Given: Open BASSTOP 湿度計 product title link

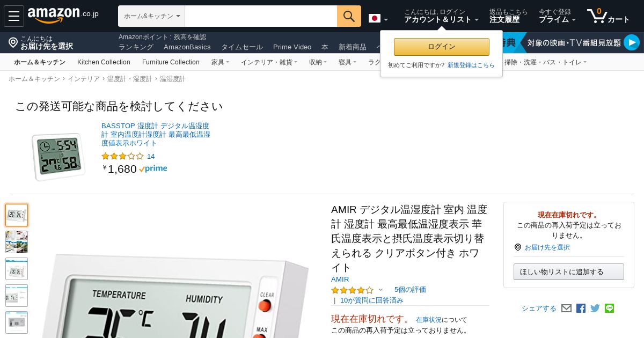Looking at the screenshot, I should point(156,134).
